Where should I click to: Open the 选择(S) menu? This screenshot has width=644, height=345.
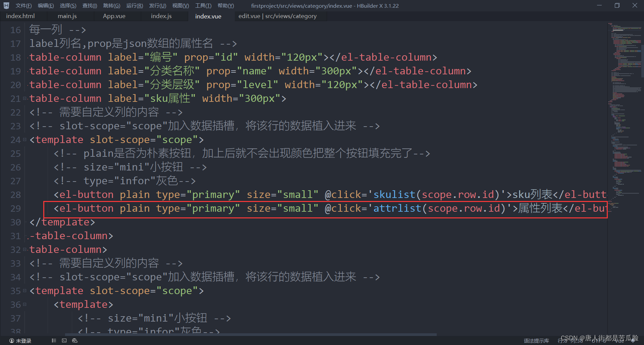68,6
